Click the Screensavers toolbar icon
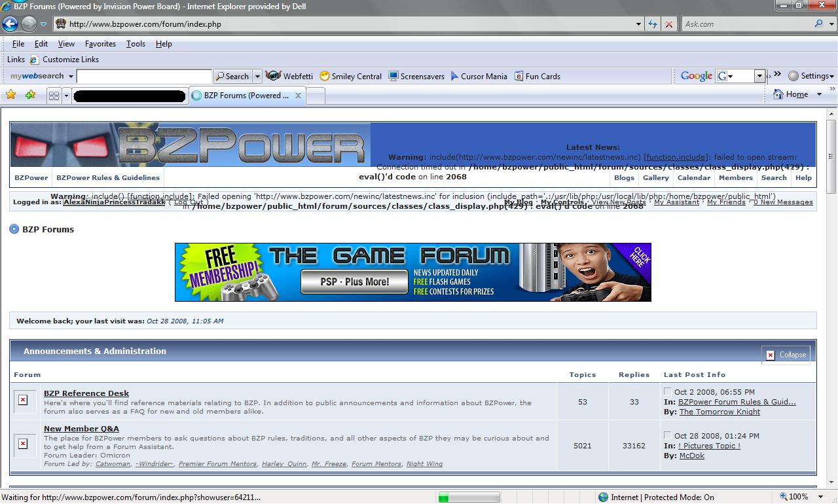The width and height of the screenshot is (838, 504). tap(416, 76)
